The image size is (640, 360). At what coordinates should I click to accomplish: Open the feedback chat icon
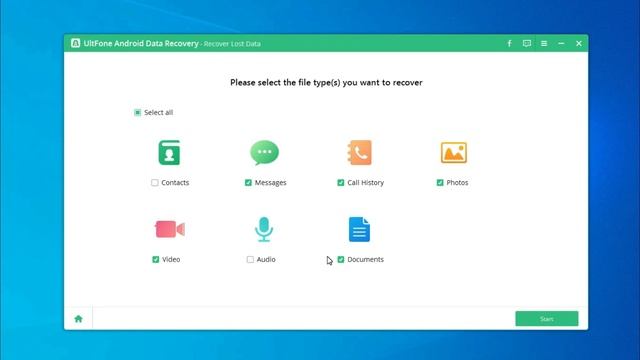pyautogui.click(x=527, y=43)
